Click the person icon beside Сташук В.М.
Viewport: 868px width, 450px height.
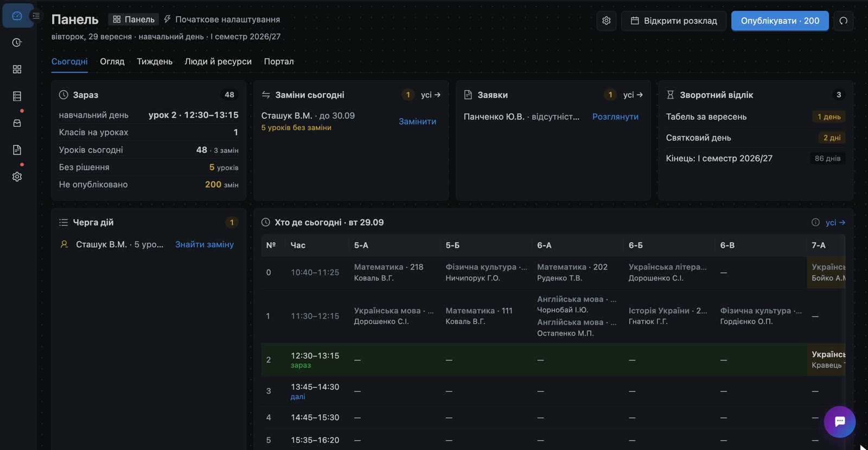tap(64, 245)
